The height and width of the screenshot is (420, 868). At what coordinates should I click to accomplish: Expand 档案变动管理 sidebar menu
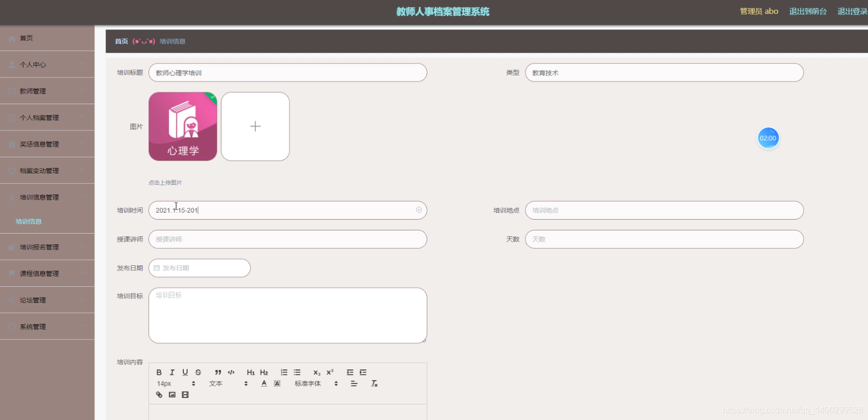[47, 171]
